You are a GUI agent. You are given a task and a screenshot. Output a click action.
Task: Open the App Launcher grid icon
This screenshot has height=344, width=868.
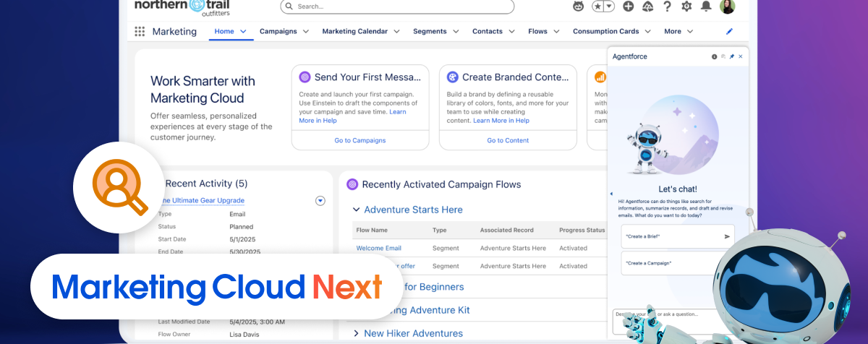click(140, 32)
